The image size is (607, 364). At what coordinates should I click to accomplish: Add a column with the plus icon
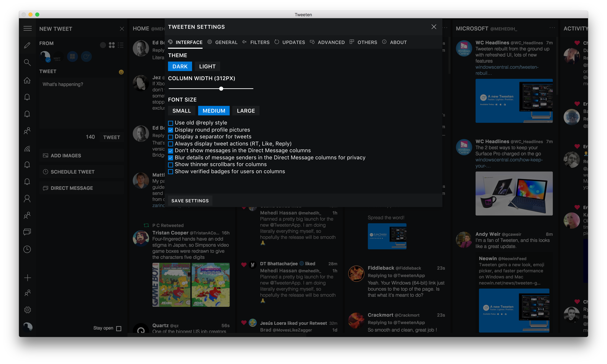tap(27, 278)
